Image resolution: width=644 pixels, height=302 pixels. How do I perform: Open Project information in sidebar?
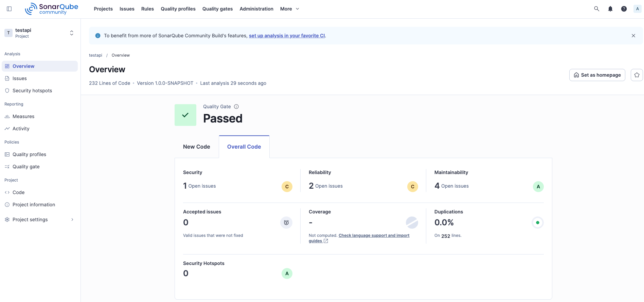[40, 205]
